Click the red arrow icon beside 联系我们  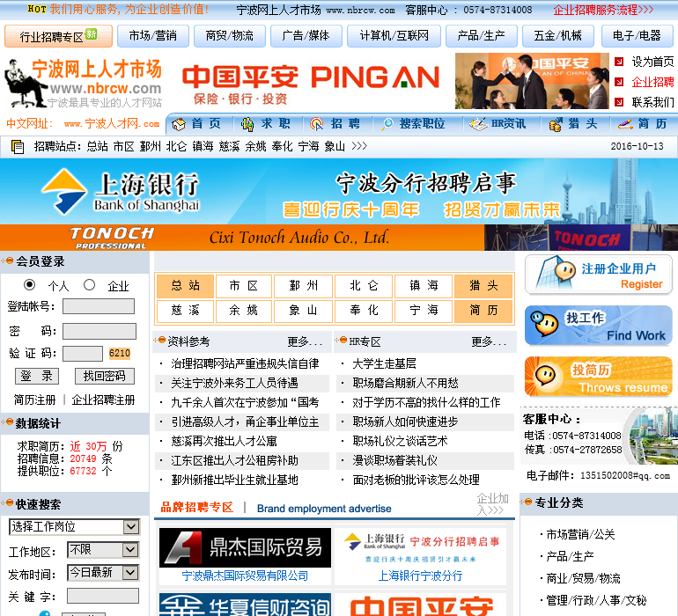619,102
